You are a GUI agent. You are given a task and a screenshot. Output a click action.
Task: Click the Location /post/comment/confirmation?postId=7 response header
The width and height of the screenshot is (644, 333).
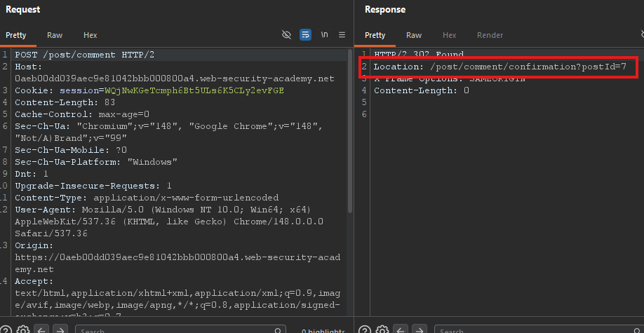[x=500, y=67]
